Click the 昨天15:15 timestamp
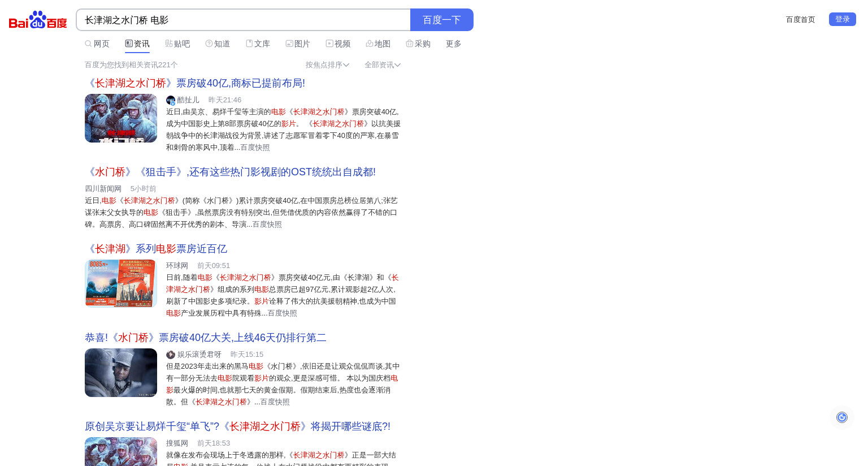 (247, 355)
